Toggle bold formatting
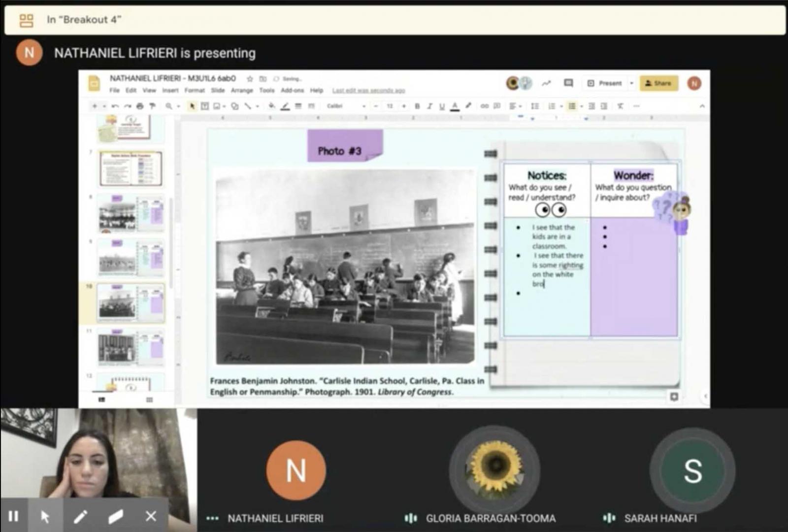Viewport: 788px width, 532px height. [417, 106]
